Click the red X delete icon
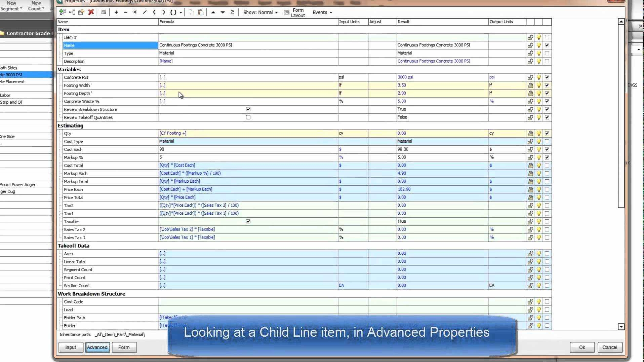Viewport: 644px width, 362px height. point(91,12)
